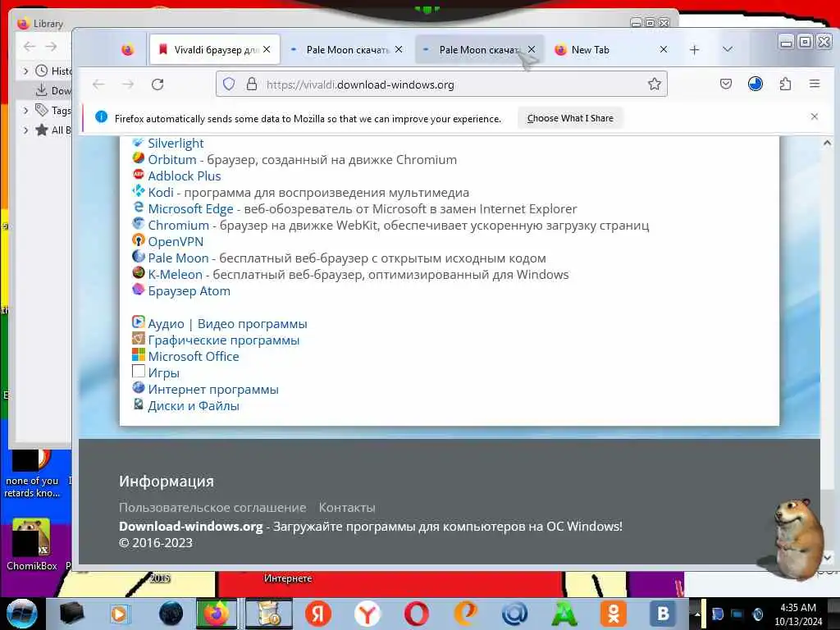Screen dimensions: 840x630
Task: Open the Yandex Я taskbar icon
Action: pyautogui.click(x=318, y=614)
